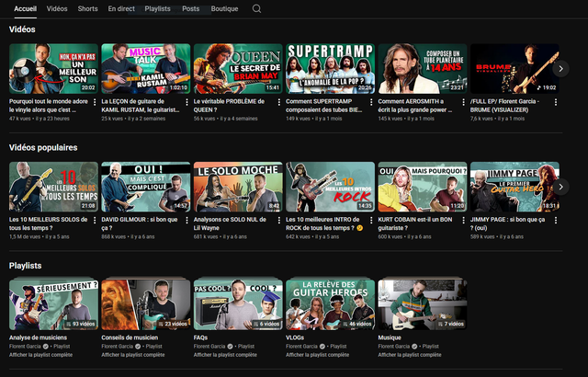Open 'JIMMY PAGE : si bon que ça' title
The width and height of the screenshot is (588, 377).
507,223
